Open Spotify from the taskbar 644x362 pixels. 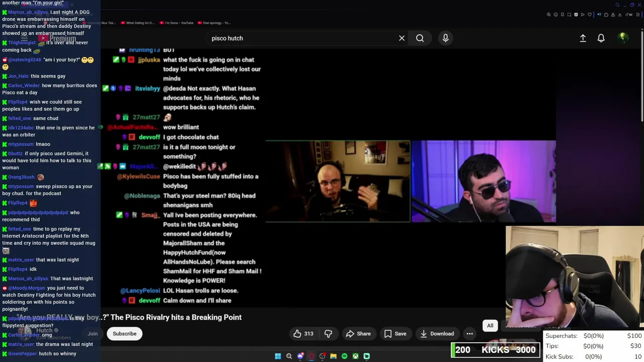pyautogui.click(x=344, y=356)
